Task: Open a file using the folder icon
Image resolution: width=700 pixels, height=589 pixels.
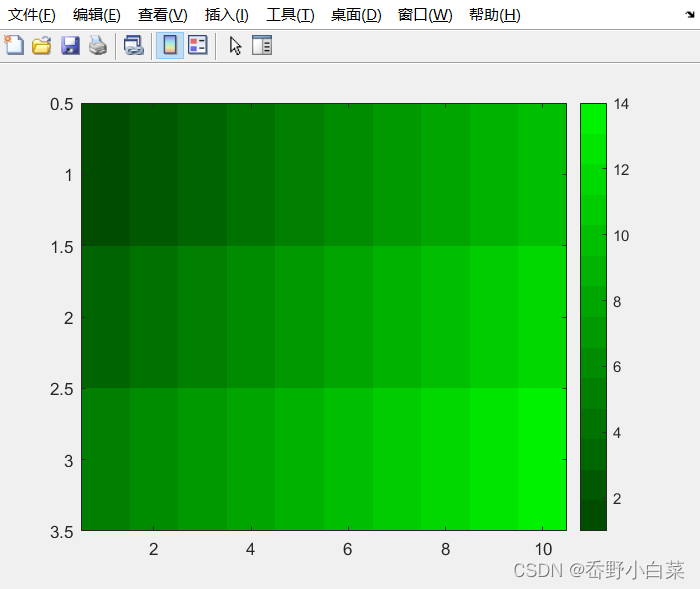Action: tap(42, 46)
